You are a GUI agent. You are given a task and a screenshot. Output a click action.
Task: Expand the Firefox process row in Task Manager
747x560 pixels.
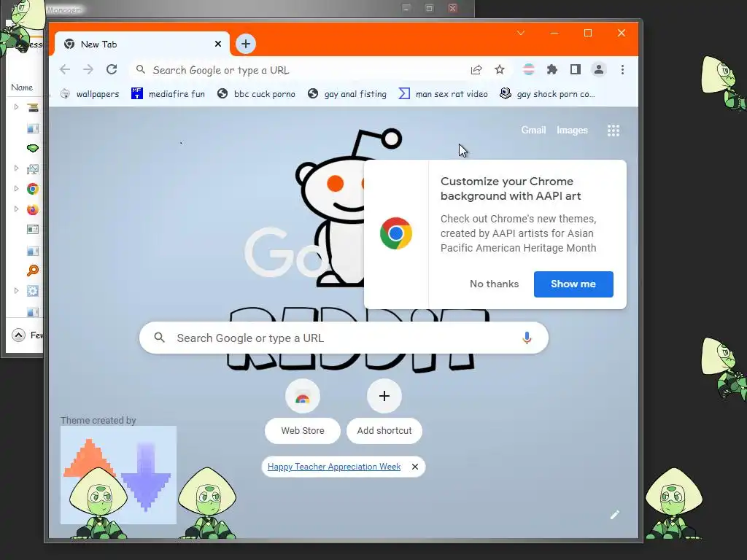click(x=16, y=209)
